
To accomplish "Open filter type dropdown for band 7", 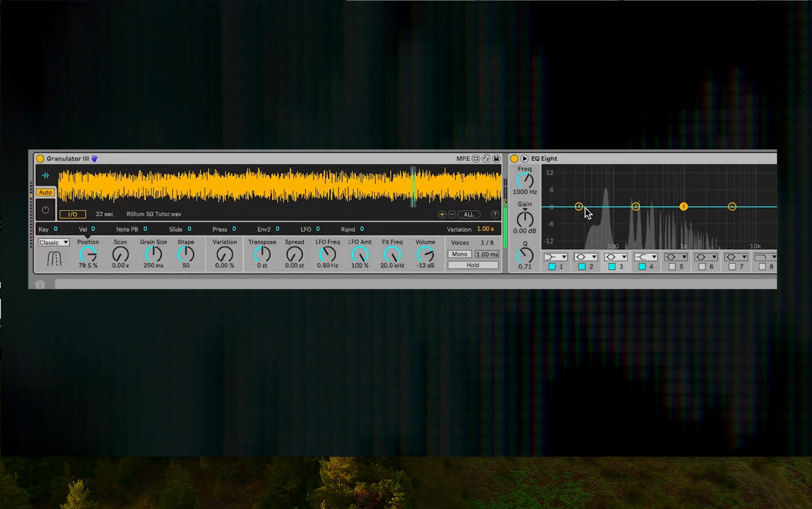I will 736,257.
